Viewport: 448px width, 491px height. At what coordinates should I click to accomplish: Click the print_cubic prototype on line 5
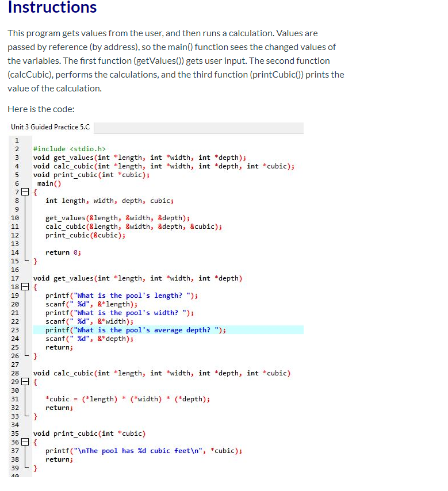[x=91, y=175]
